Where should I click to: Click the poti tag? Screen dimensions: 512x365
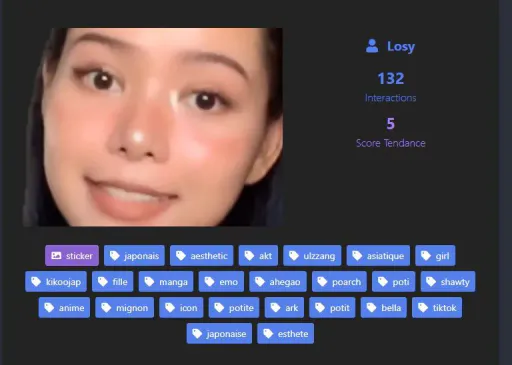[394, 282]
